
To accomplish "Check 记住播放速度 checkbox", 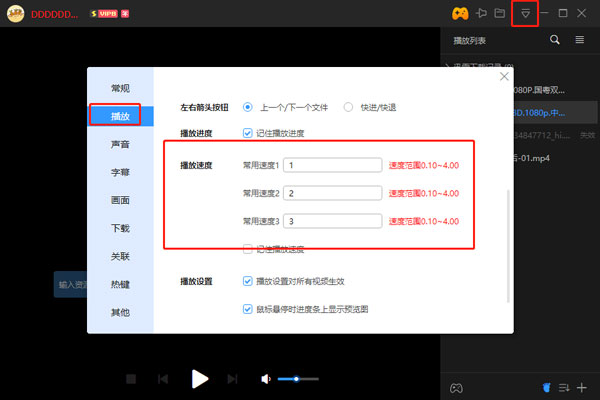I will click(x=248, y=249).
